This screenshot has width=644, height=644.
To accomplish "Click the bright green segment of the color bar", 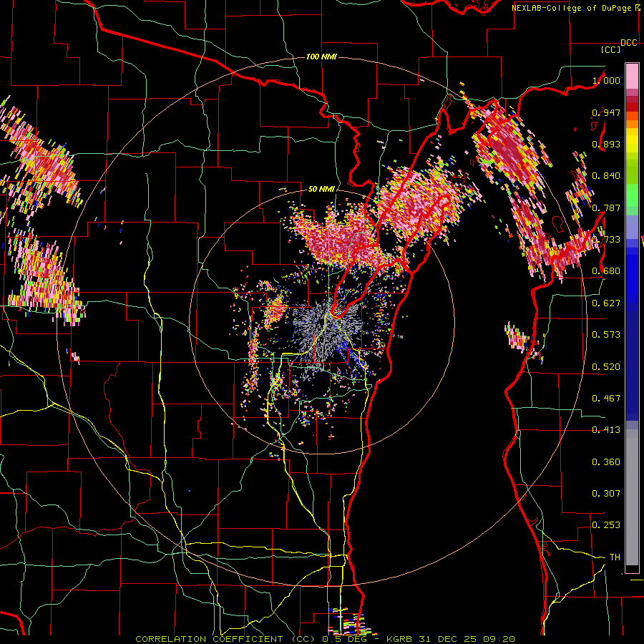I will pyautogui.click(x=632, y=195).
